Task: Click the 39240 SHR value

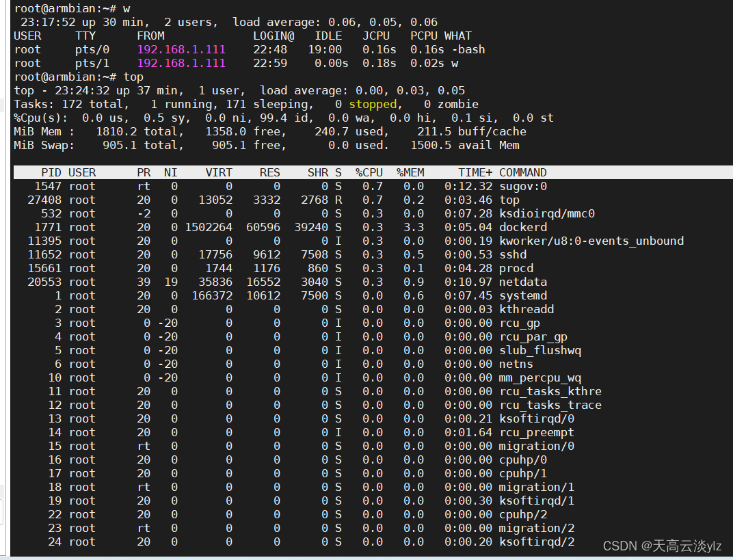Action: point(311,227)
